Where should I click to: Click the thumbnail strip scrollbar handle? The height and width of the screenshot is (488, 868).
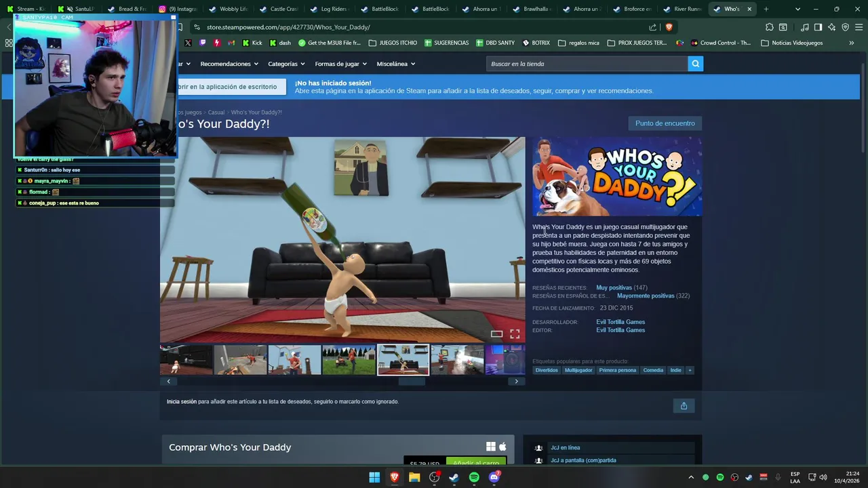(x=412, y=382)
